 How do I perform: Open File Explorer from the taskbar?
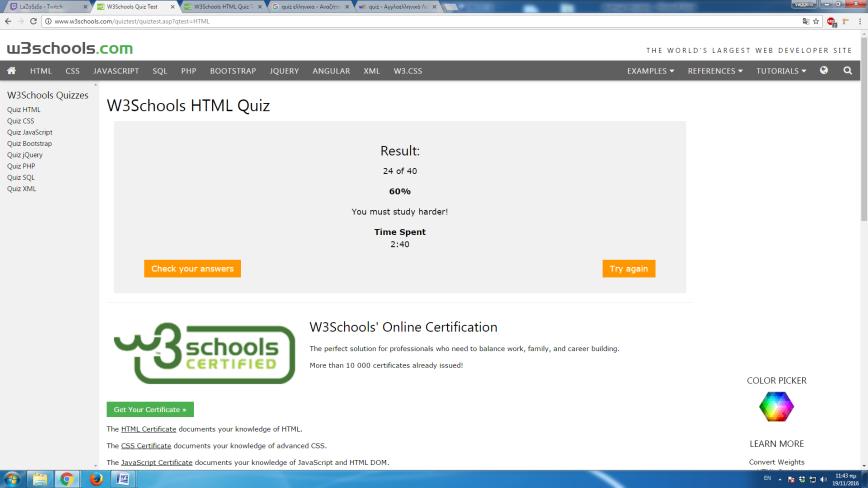(39, 479)
